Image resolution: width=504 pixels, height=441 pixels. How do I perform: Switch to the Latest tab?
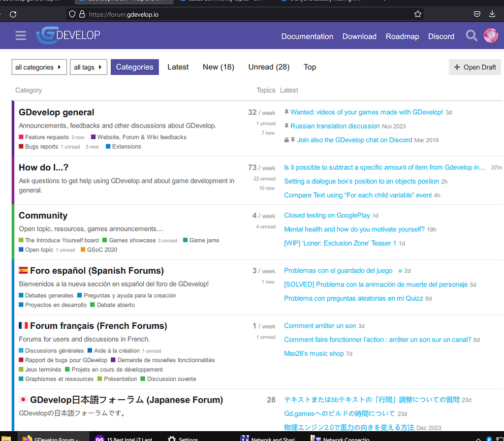178,67
